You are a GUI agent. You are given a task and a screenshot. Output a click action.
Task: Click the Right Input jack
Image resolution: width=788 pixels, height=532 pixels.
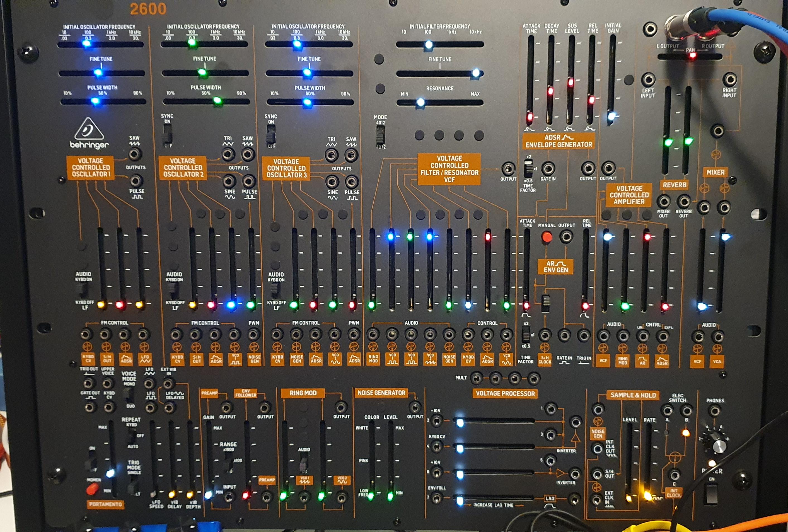click(x=729, y=79)
